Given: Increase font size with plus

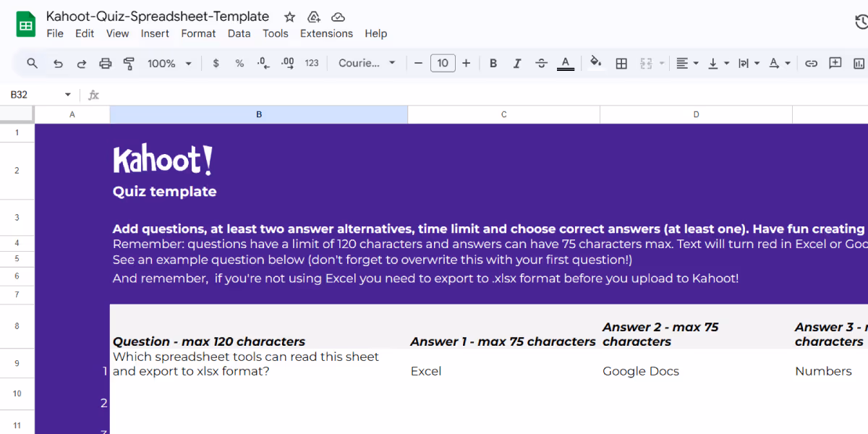Looking at the screenshot, I should (x=467, y=64).
